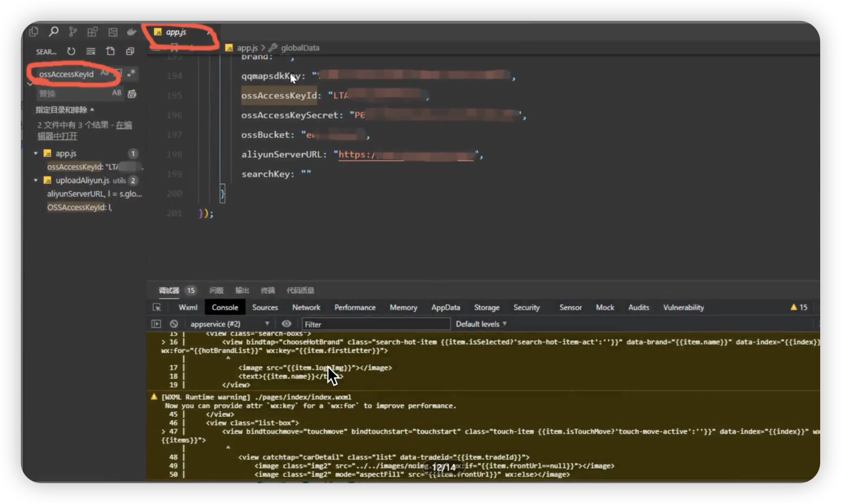Switch to the 输出 panel tab

point(242,290)
